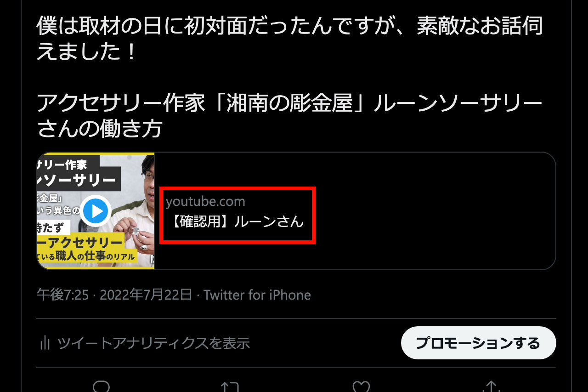This screenshot has width=588, height=392.
Task: Open the 【確認用】ルーンさん card title
Action: (x=235, y=222)
